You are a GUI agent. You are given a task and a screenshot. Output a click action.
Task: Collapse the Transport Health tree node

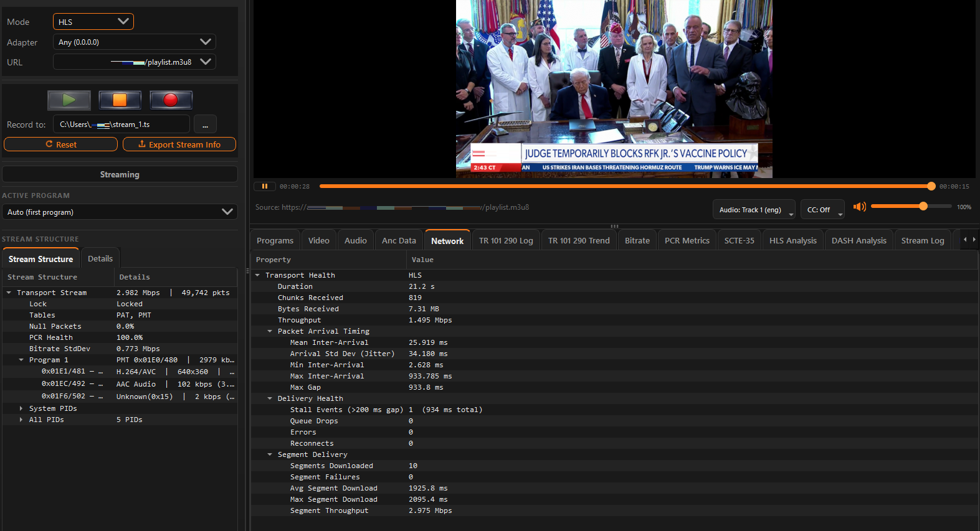click(258, 275)
